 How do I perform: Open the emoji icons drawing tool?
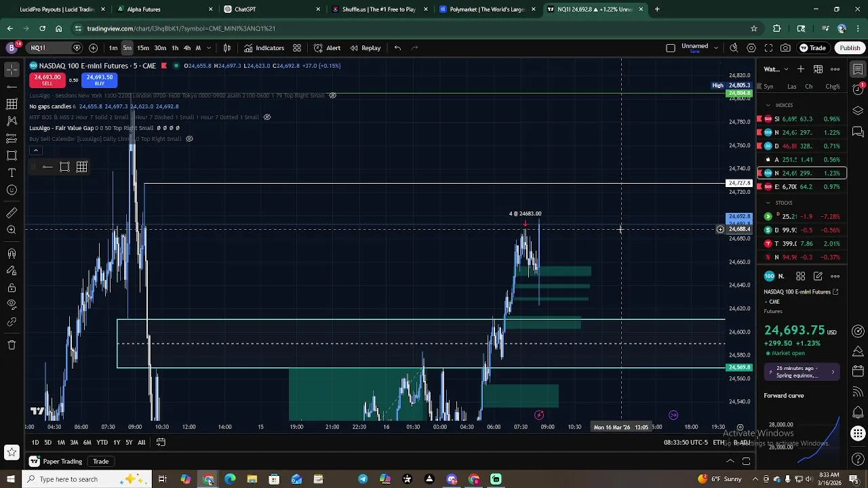click(12, 190)
